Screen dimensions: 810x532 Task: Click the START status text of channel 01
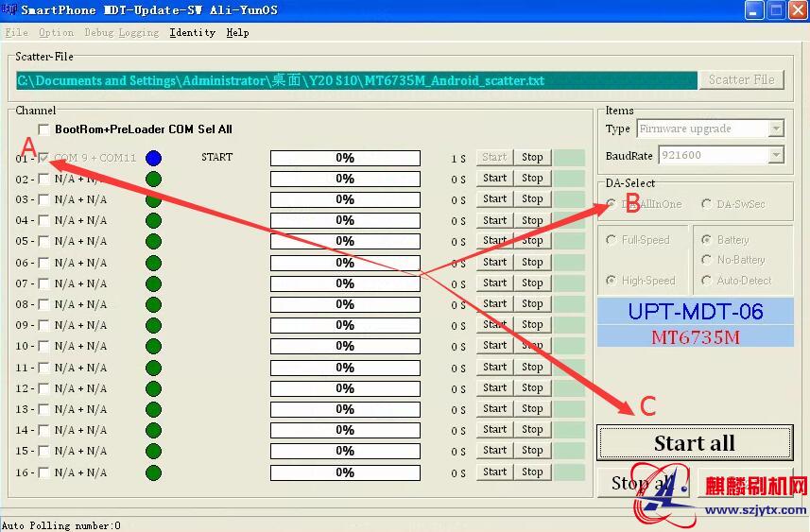click(217, 157)
